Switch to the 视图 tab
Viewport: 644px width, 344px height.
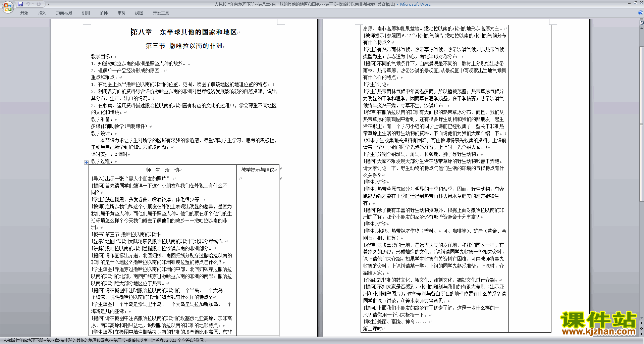pyautogui.click(x=139, y=13)
